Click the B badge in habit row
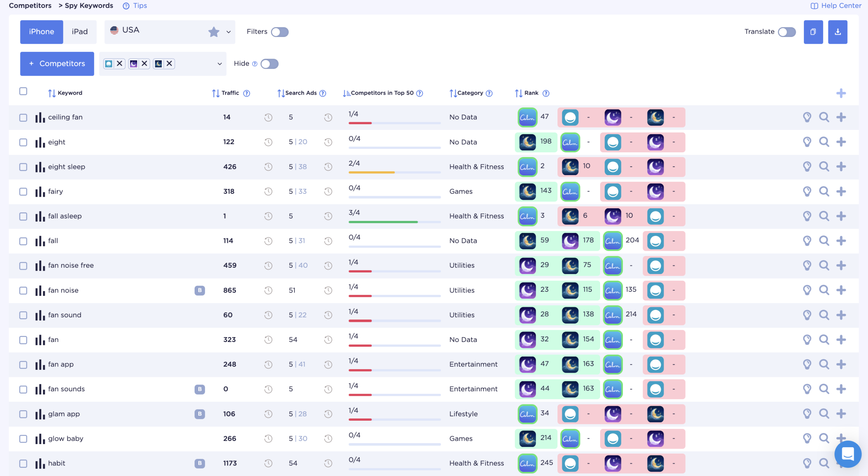This screenshot has width=868, height=476. 200,463
